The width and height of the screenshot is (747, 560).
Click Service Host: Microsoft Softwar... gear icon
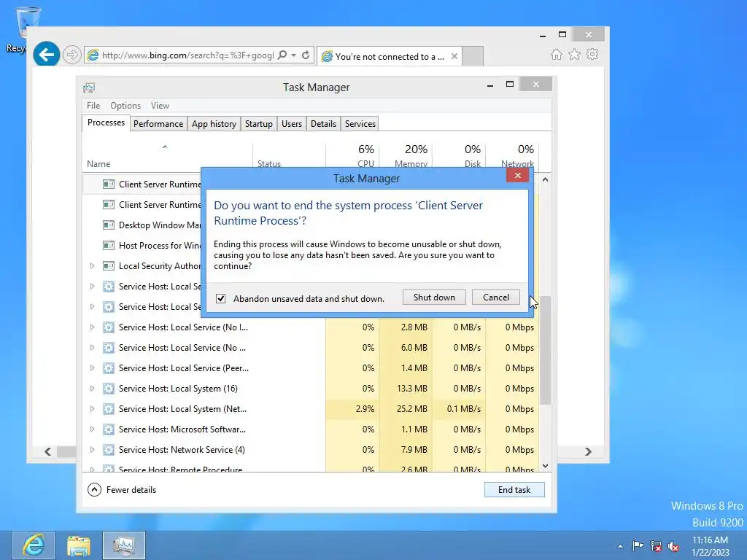coord(109,429)
